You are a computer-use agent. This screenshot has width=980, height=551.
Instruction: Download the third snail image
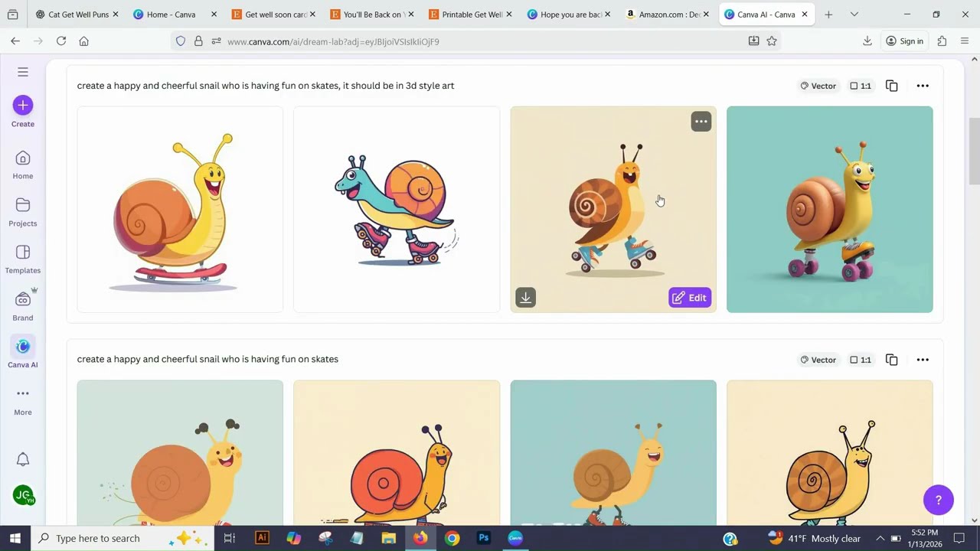tap(525, 298)
